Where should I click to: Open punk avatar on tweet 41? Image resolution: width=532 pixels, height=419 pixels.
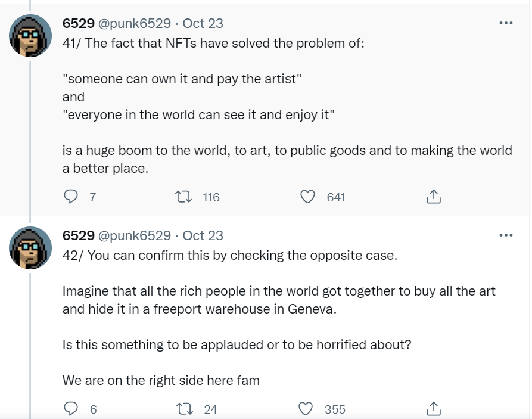(x=30, y=36)
